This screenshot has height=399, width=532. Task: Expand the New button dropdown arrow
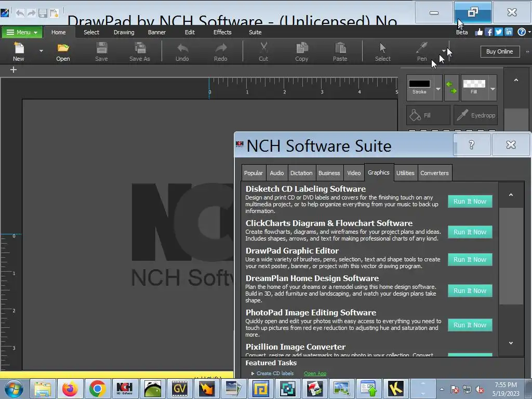[41, 51]
